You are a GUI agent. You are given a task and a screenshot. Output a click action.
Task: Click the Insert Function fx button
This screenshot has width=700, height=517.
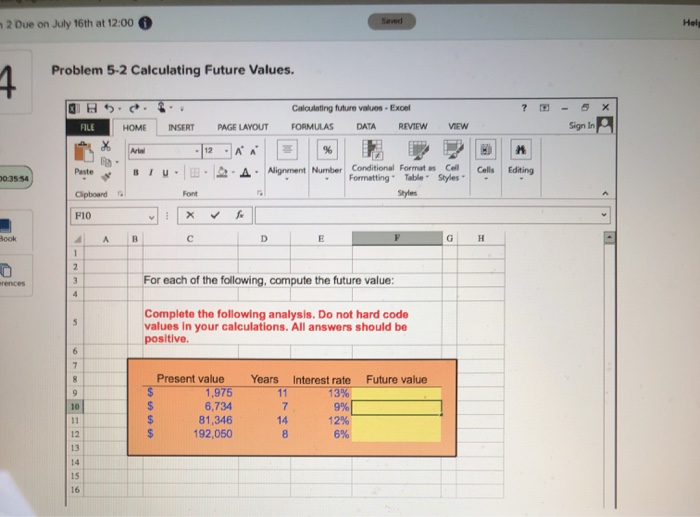tap(240, 215)
